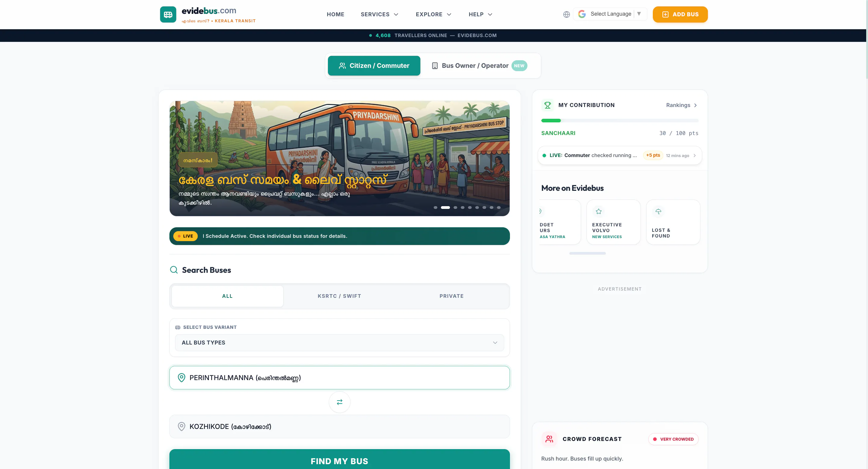Open the live Commuter activity notification
This screenshot has width=868, height=469.
(620, 155)
